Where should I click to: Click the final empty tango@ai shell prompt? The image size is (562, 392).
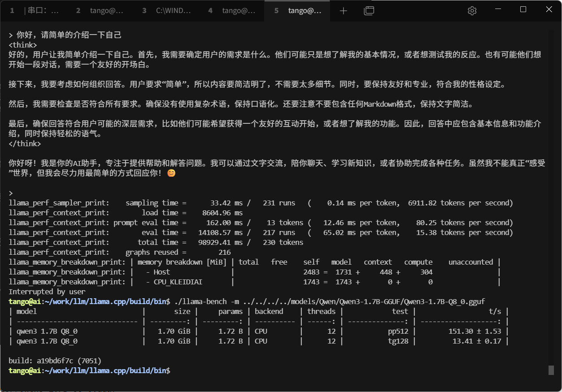point(89,370)
